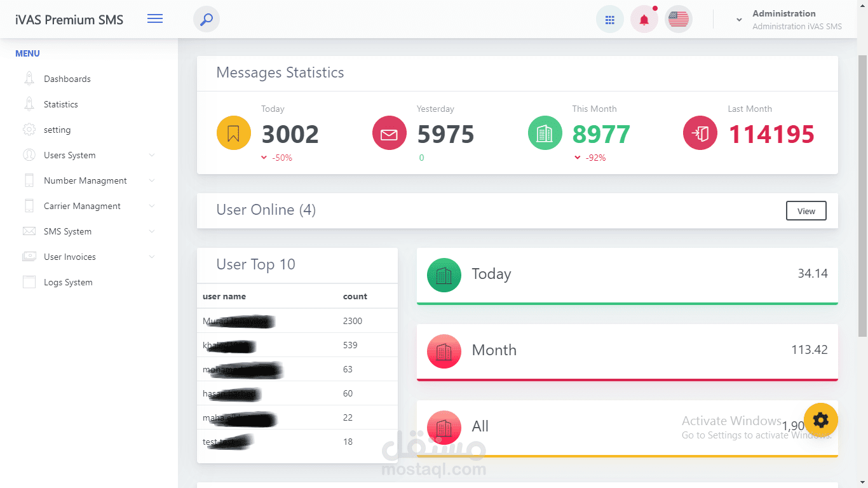Open the apps grid icon
868x488 pixels.
pos(610,20)
